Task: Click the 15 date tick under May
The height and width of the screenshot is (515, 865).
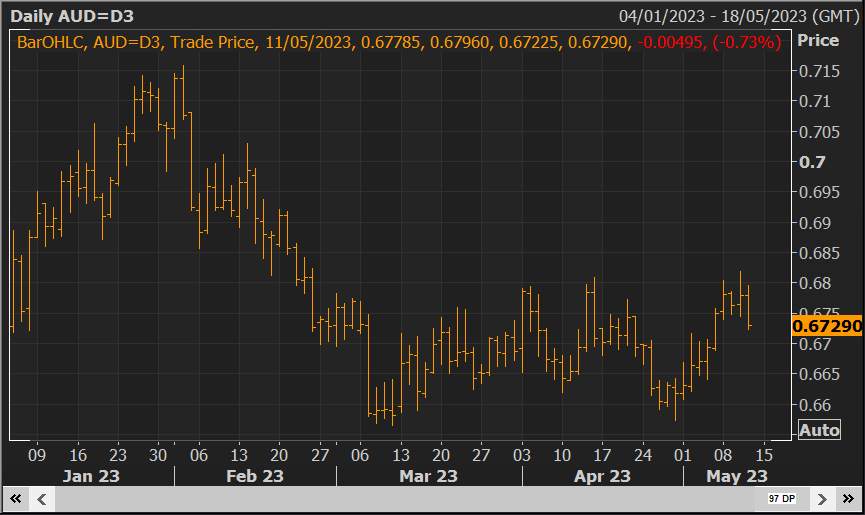Action: pyautogui.click(x=763, y=455)
